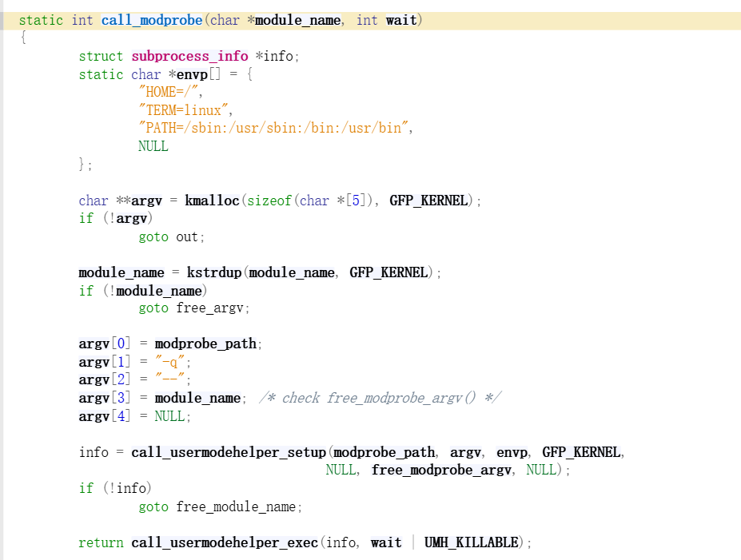Screen dimensions: 741x560
Task: Click the number 5 in char *[5]
Action: click(x=356, y=201)
